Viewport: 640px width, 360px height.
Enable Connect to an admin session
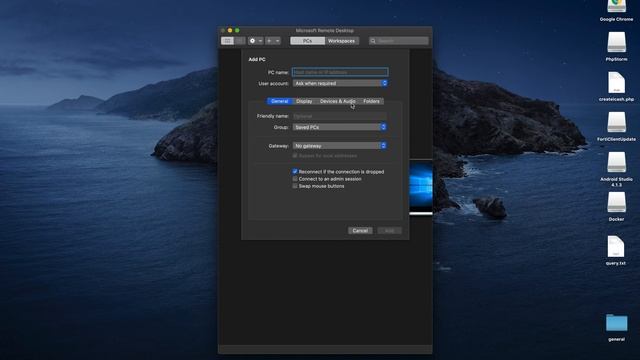tap(295, 179)
